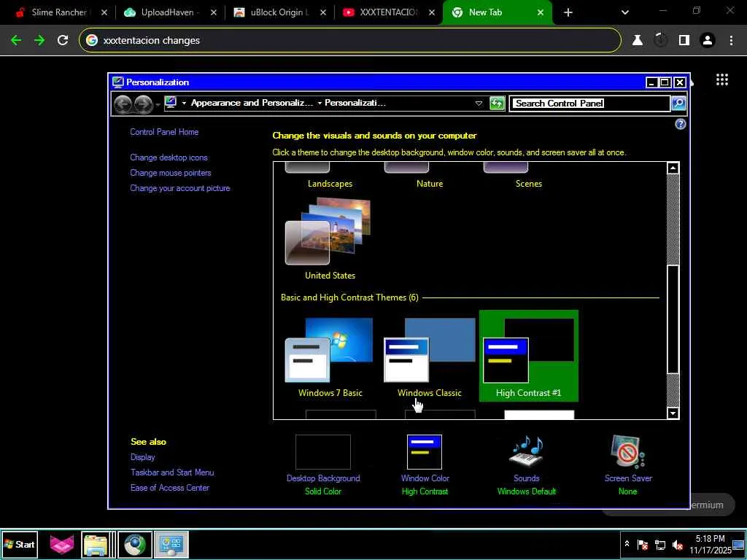747x560 pixels.
Task: Open a new browser tab with plus
Action: [x=568, y=13]
